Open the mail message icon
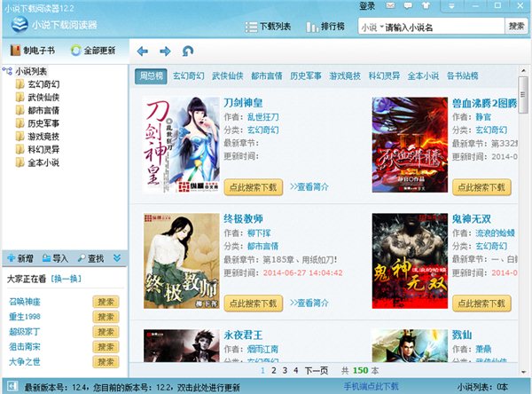 click(x=390, y=5)
